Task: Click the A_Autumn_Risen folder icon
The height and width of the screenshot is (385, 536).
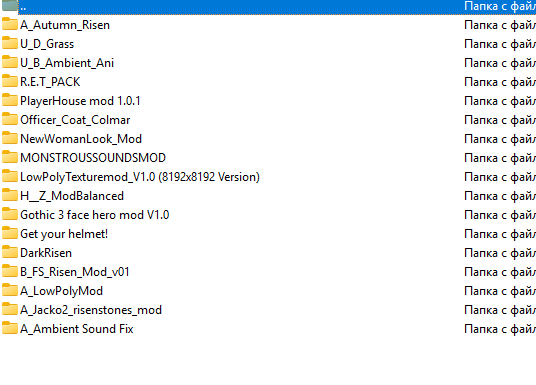Action: (10, 25)
